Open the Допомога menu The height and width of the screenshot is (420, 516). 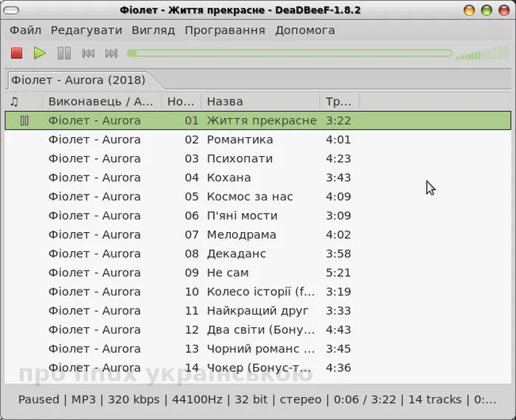coord(304,30)
